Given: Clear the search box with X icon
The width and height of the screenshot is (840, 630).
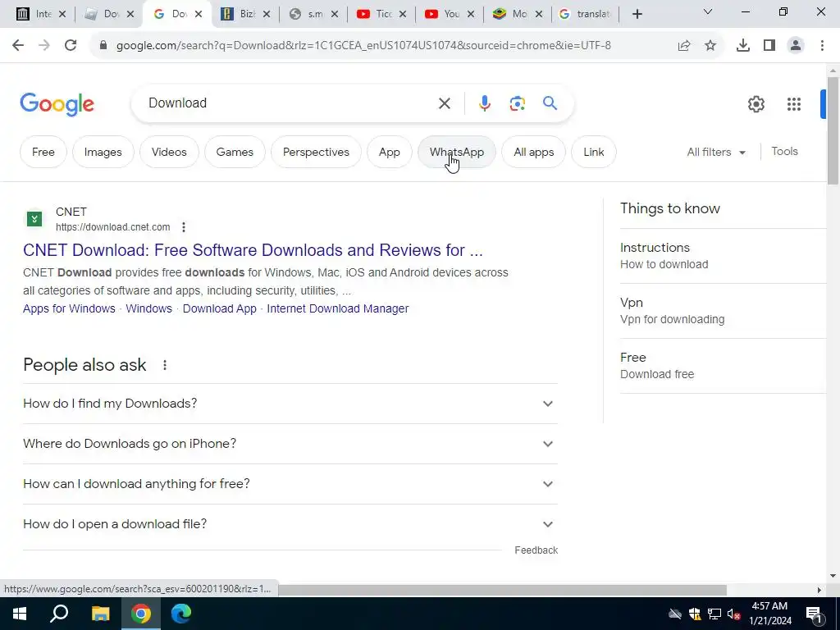Looking at the screenshot, I should (445, 103).
